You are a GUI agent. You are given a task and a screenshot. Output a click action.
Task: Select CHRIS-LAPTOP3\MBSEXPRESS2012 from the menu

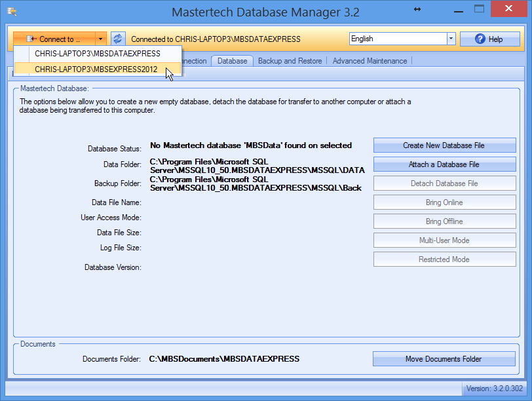(98, 69)
